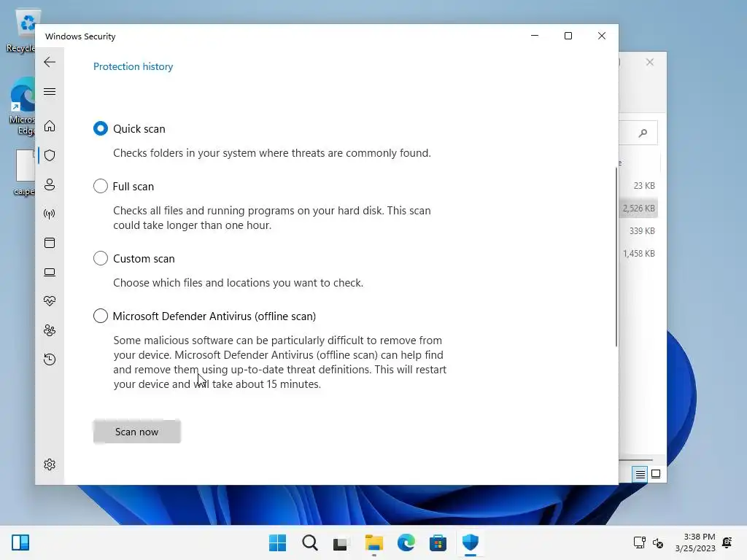Select the Quick scan option
The width and height of the screenshot is (747, 560).
[101, 128]
